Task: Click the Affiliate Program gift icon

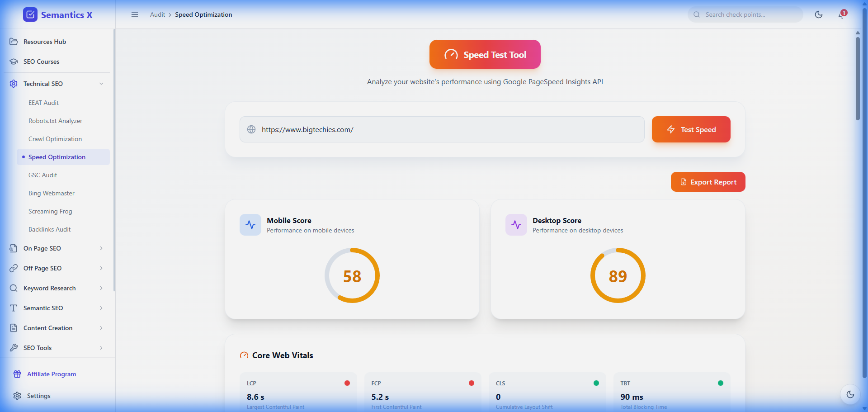Action: 17,374
